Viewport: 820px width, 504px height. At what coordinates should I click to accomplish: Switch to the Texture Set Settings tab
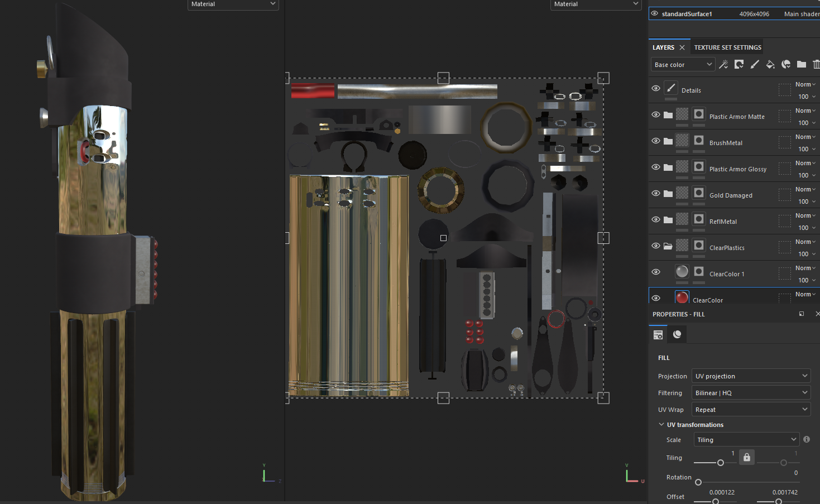(x=727, y=47)
